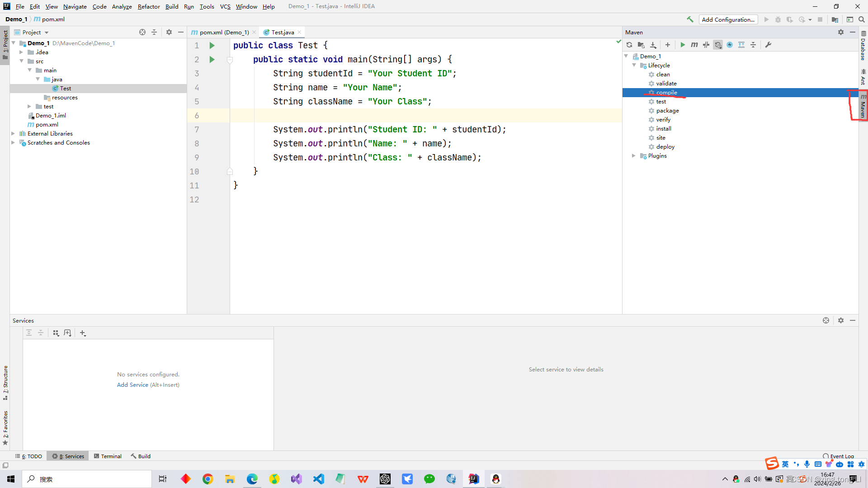Open Project Structure from the top toolbar
This screenshot has height=488, width=868.
click(x=835, y=19)
